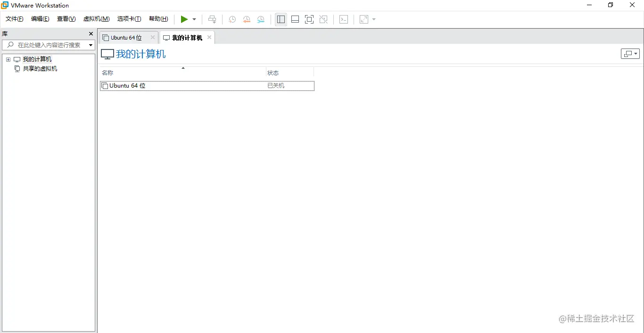Open the library search filter dropdown arrow
Screen dimensions: 644x333
pos(91,45)
